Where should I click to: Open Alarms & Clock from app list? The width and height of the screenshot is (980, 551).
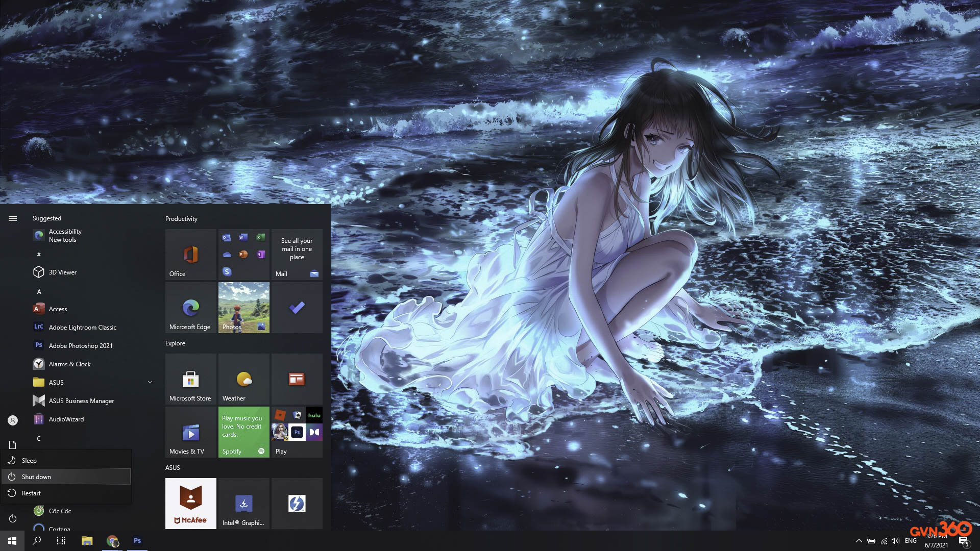coord(92,364)
